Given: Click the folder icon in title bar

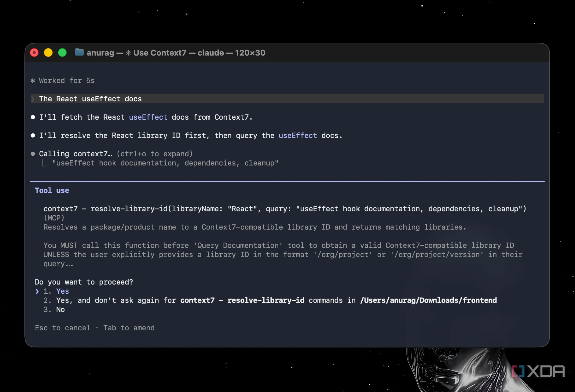Looking at the screenshot, I should pos(79,52).
